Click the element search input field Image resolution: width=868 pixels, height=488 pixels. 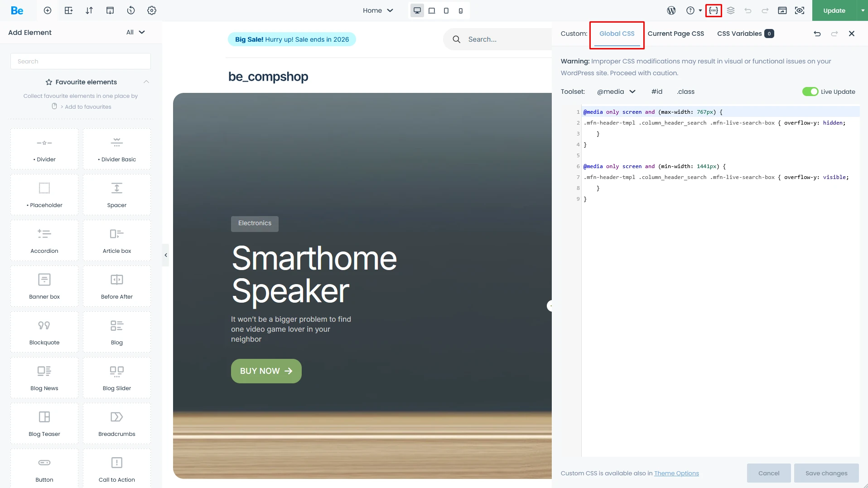point(81,61)
